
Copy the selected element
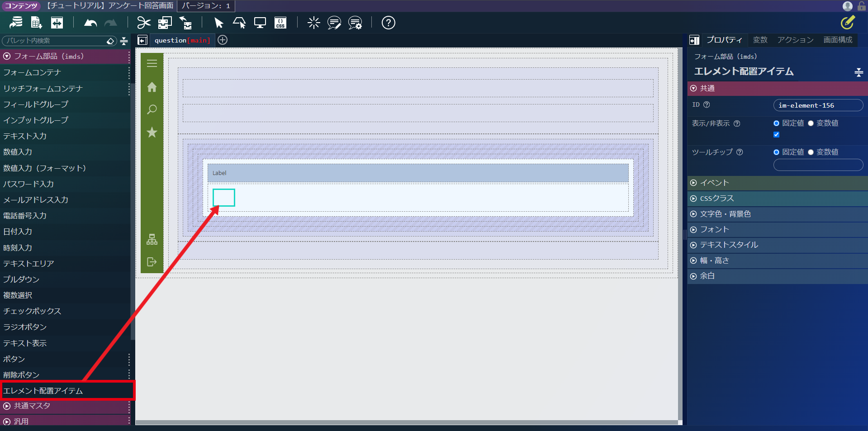[x=165, y=23]
